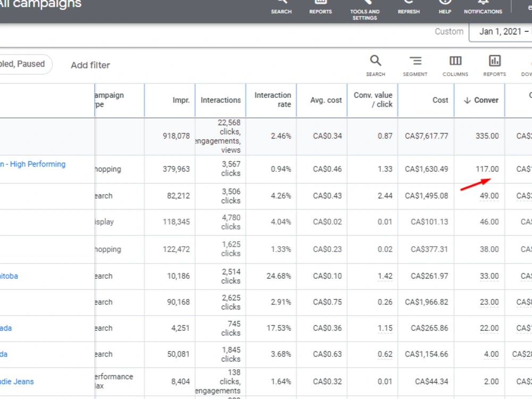
Task: Click avg. cost CA$0.75
Action: coord(327,302)
